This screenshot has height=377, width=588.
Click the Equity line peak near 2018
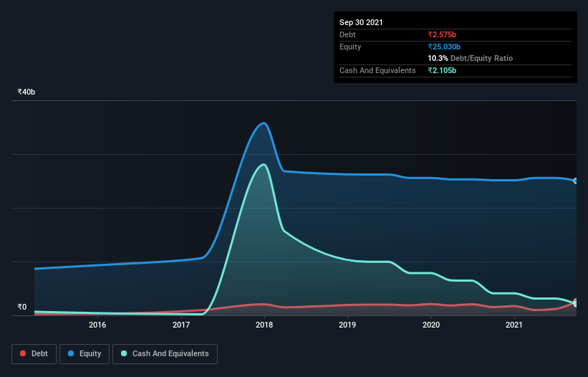click(x=264, y=123)
